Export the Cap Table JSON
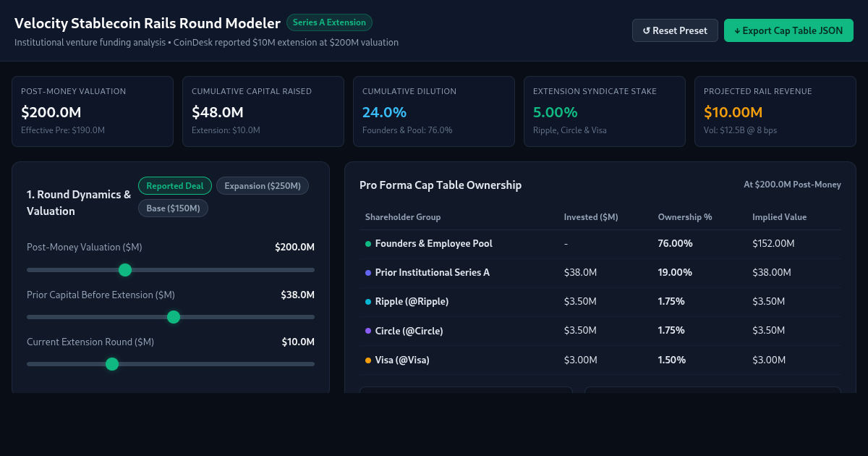The image size is (868, 456). [x=788, y=30]
